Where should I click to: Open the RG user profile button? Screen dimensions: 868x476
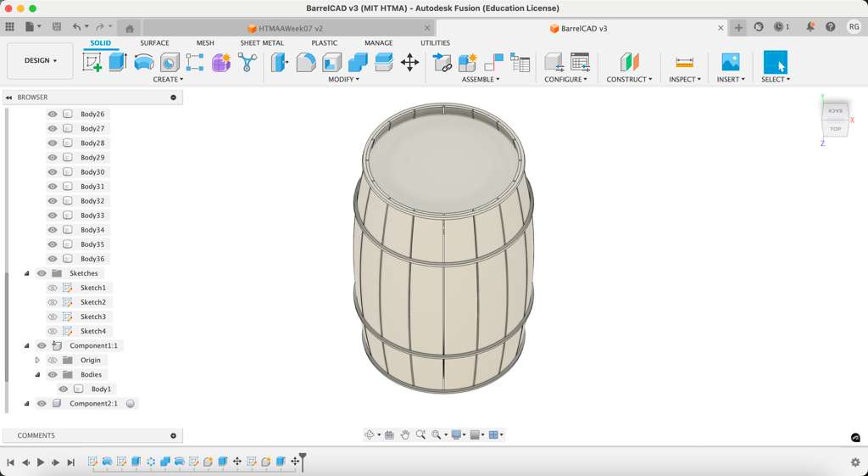click(854, 26)
